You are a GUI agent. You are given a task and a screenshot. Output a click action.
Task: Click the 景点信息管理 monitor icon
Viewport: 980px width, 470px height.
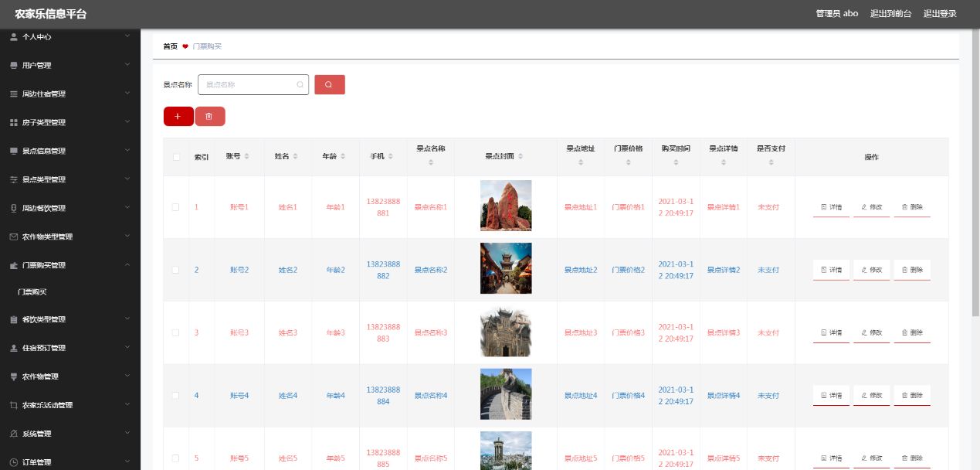13,151
